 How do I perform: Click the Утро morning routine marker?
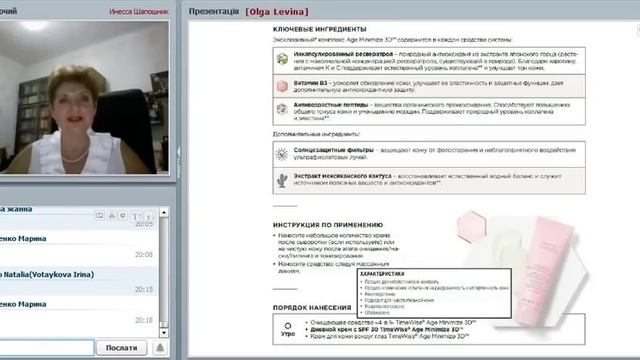pyautogui.click(x=288, y=329)
